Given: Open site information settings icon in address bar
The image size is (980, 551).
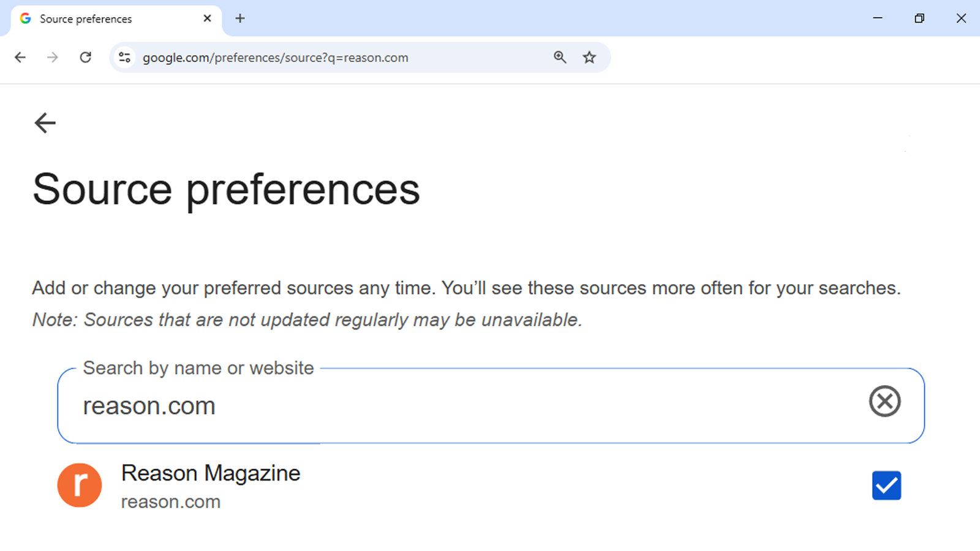Looking at the screenshot, I should pos(124,57).
